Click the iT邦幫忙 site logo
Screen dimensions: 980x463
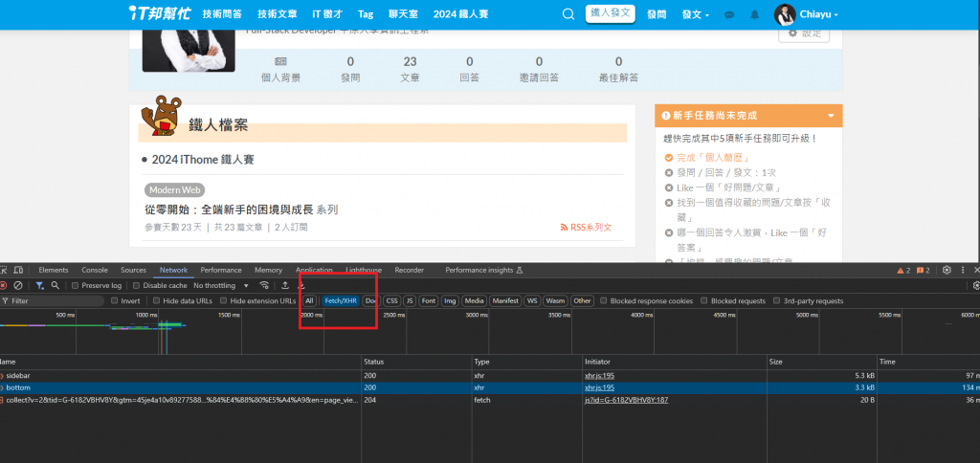(x=160, y=13)
